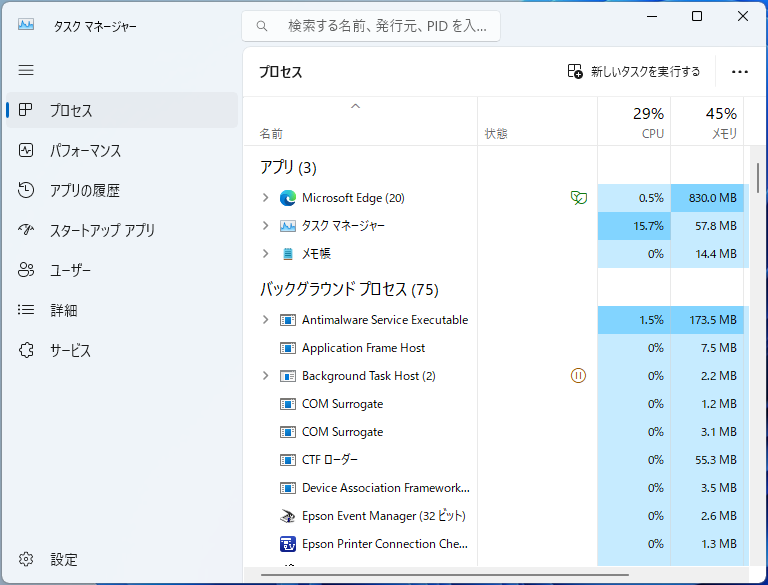Click the ユーザー people icon
Image resolution: width=768 pixels, height=585 pixels.
25,269
